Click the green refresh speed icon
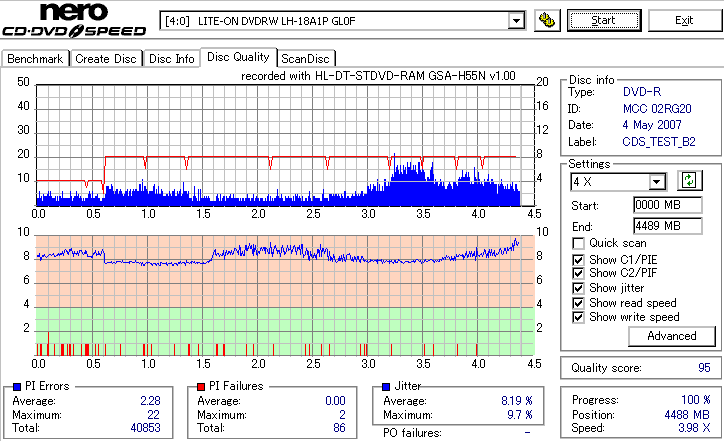724x441 pixels. 689,181
